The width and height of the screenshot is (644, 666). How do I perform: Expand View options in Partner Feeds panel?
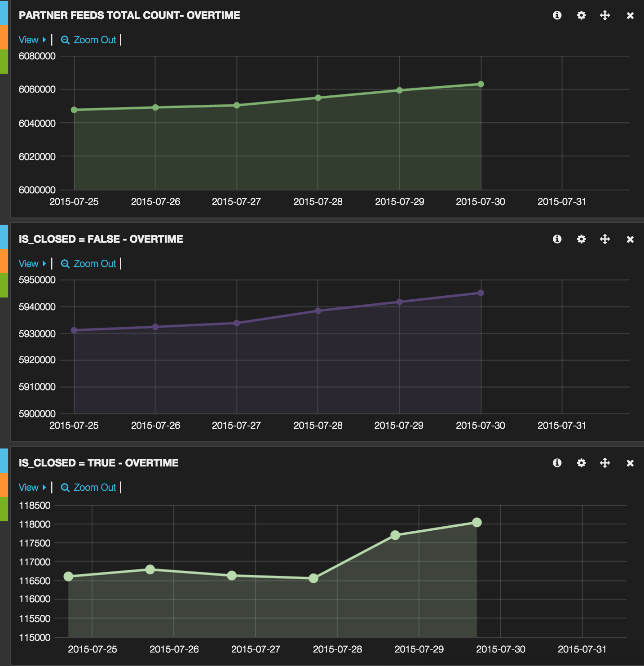click(32, 40)
